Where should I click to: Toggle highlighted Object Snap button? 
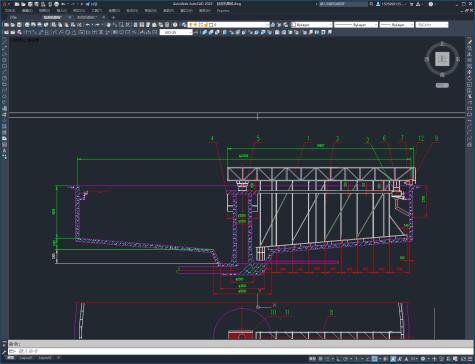point(375,359)
